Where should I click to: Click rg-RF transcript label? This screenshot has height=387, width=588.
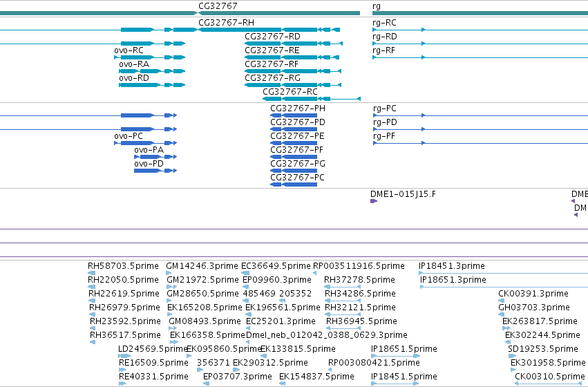pos(383,50)
